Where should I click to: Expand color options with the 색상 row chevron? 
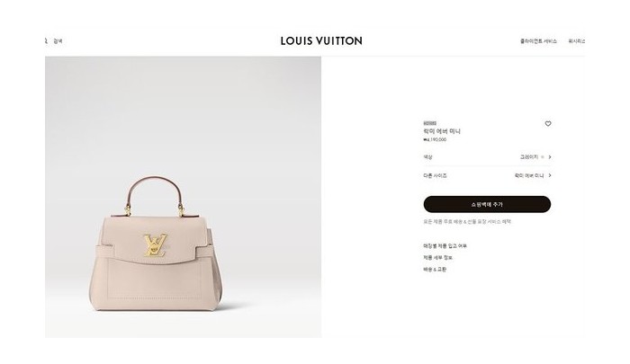[550, 157]
